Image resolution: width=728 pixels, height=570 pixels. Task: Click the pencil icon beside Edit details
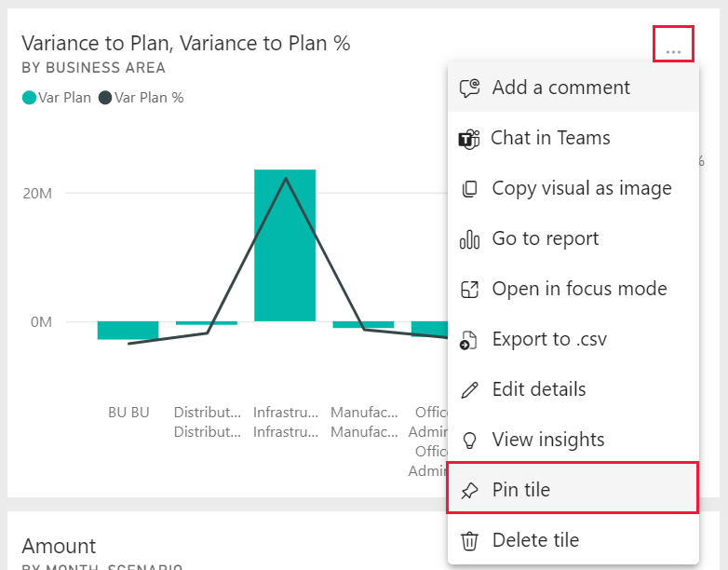point(469,389)
